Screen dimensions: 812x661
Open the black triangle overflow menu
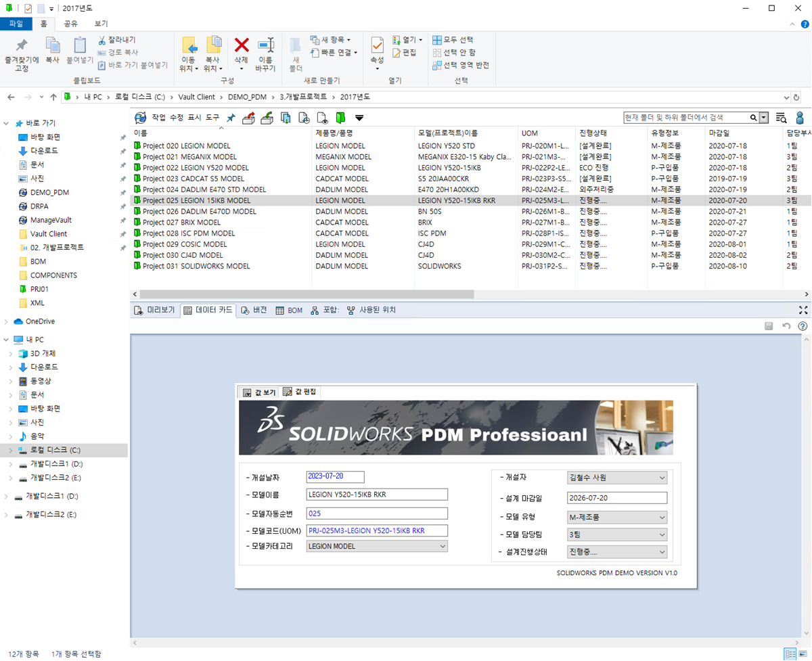tap(359, 118)
